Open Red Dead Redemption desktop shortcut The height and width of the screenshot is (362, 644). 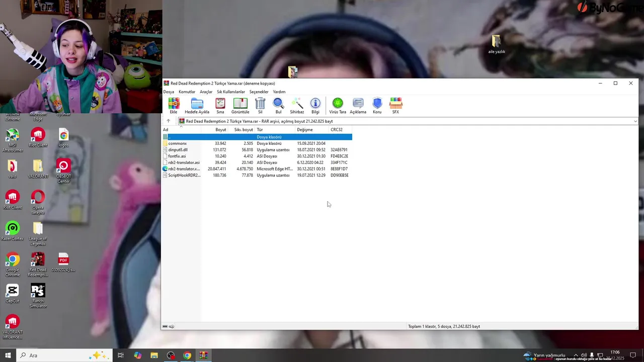[x=38, y=265]
